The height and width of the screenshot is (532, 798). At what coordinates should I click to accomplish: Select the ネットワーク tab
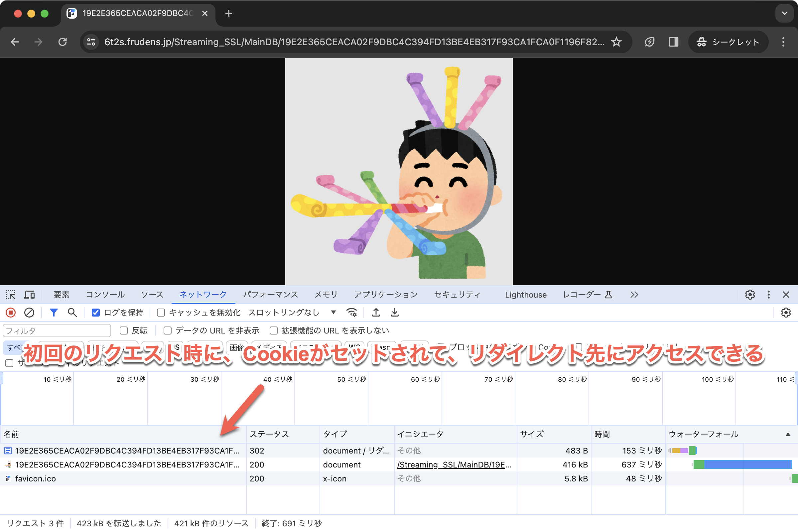click(203, 295)
